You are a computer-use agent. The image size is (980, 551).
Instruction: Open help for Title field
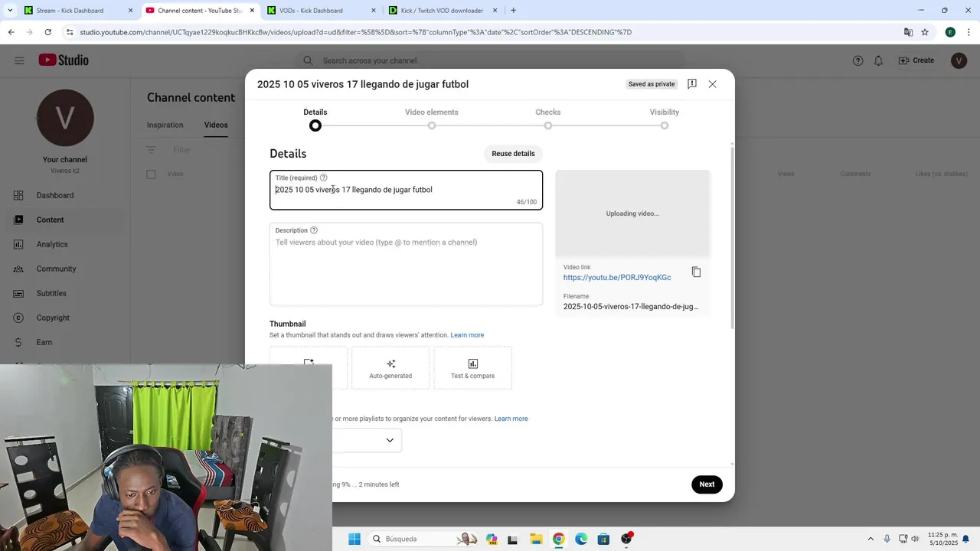(x=323, y=178)
